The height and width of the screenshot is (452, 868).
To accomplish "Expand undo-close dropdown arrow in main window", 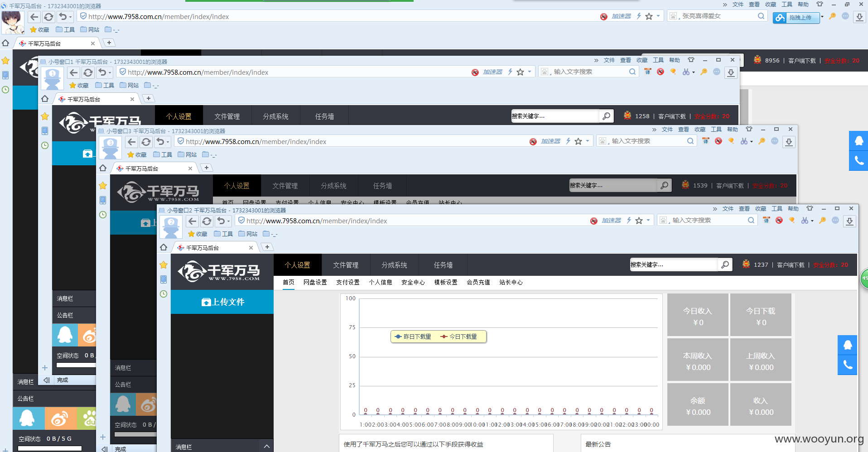I will [x=70, y=17].
